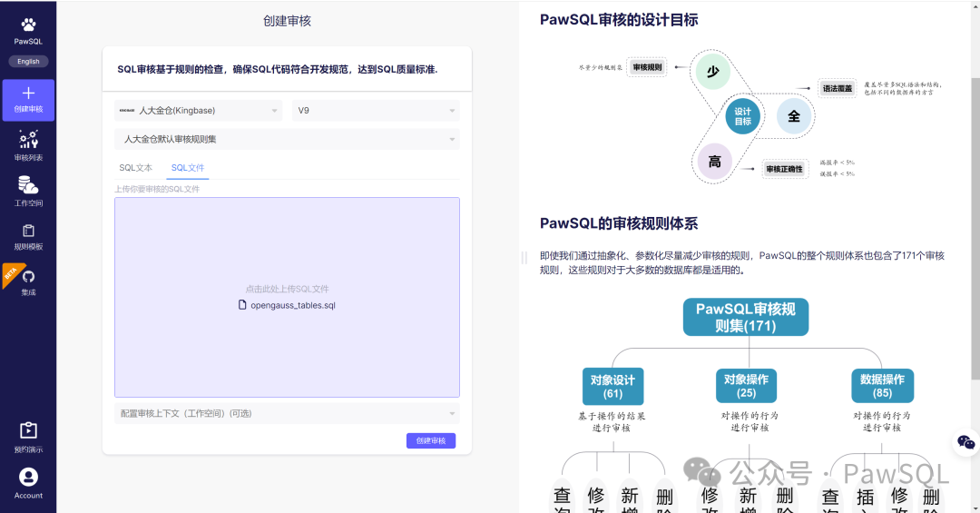Open the 规则模板 clipboard icon

tap(28, 231)
